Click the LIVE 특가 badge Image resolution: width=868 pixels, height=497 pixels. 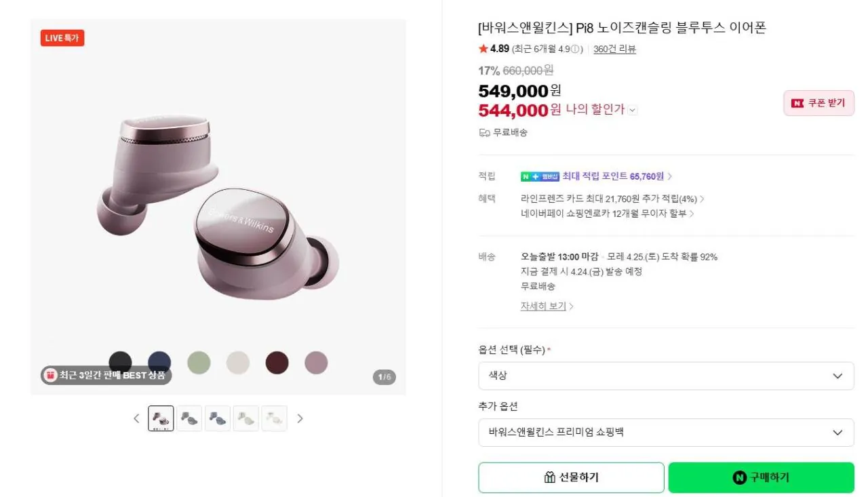coord(62,38)
